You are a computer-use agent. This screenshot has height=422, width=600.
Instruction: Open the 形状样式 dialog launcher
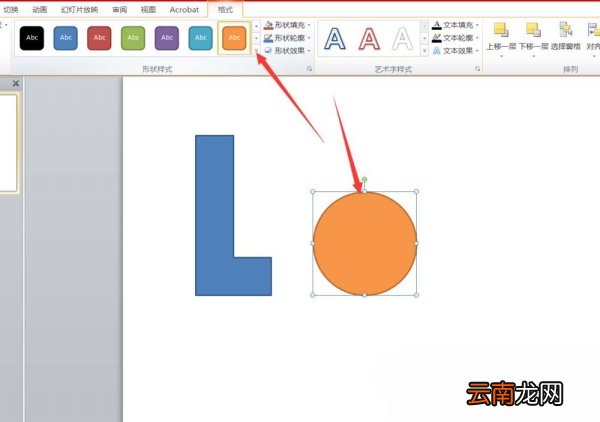309,69
